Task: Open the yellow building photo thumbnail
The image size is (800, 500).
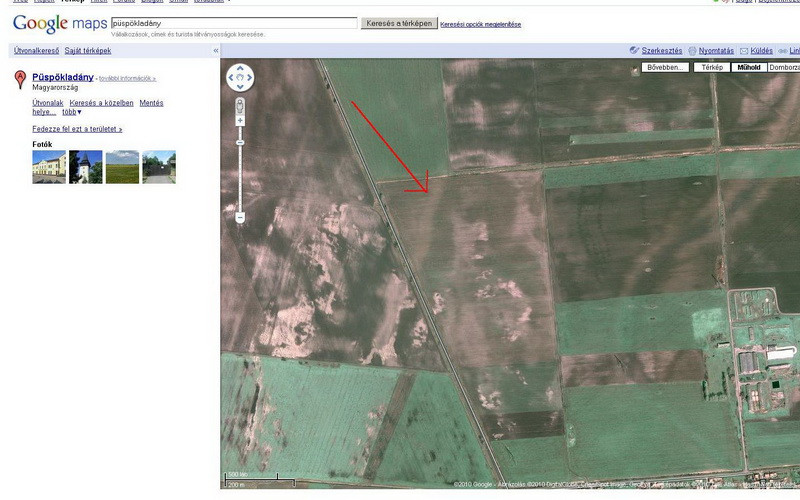Action: 49,167
